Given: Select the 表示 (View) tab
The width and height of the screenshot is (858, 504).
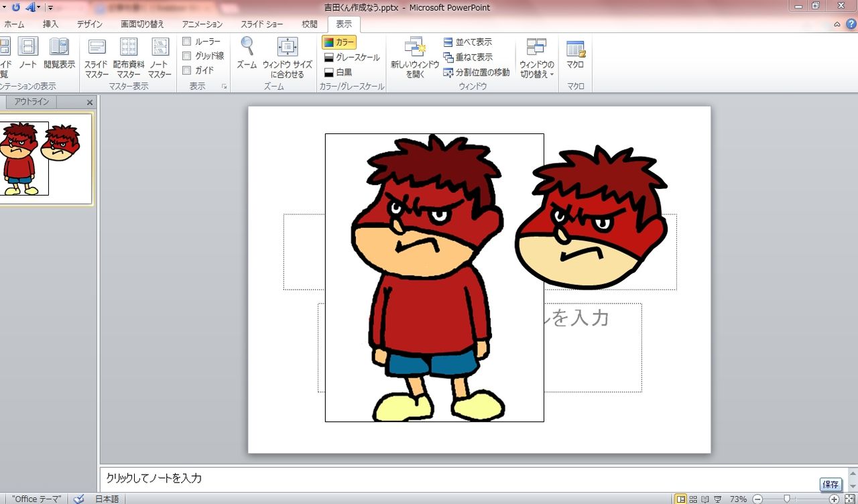Looking at the screenshot, I should point(344,24).
